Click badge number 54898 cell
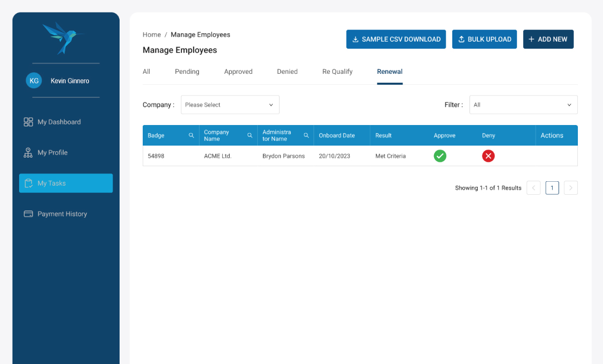603x364 pixels. [156, 156]
